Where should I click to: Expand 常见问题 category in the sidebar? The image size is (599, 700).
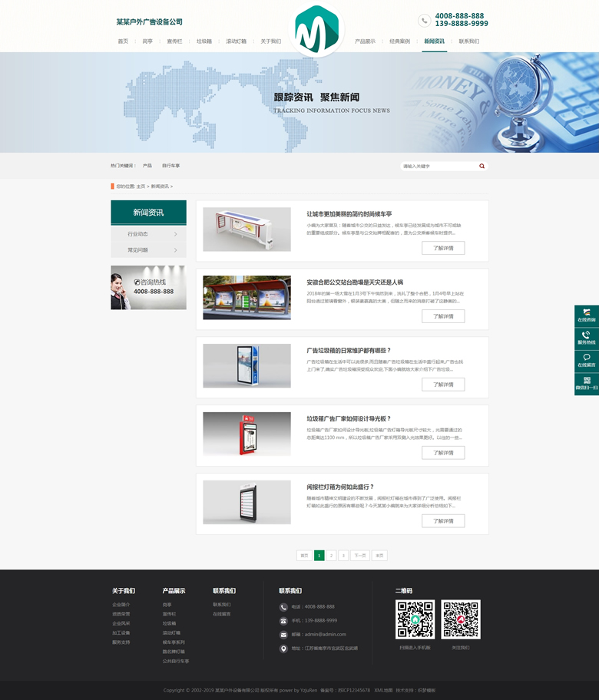tap(148, 250)
